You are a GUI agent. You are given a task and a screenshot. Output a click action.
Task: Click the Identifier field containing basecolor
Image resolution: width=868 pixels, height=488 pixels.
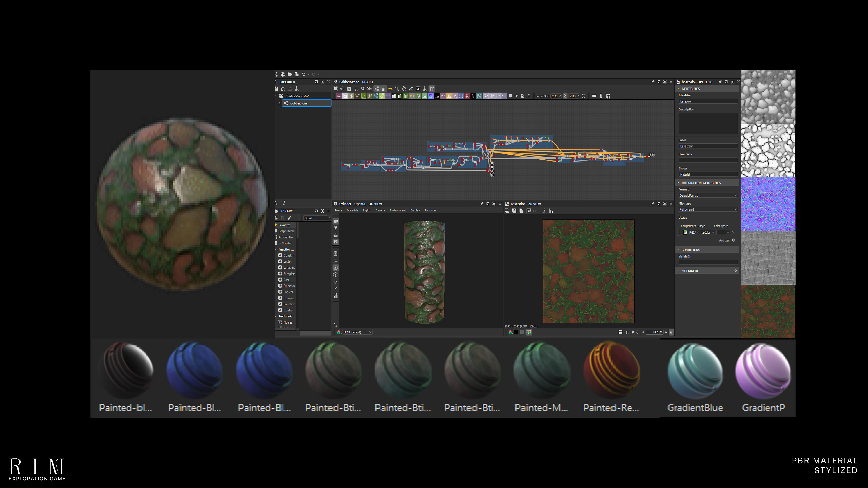click(708, 101)
